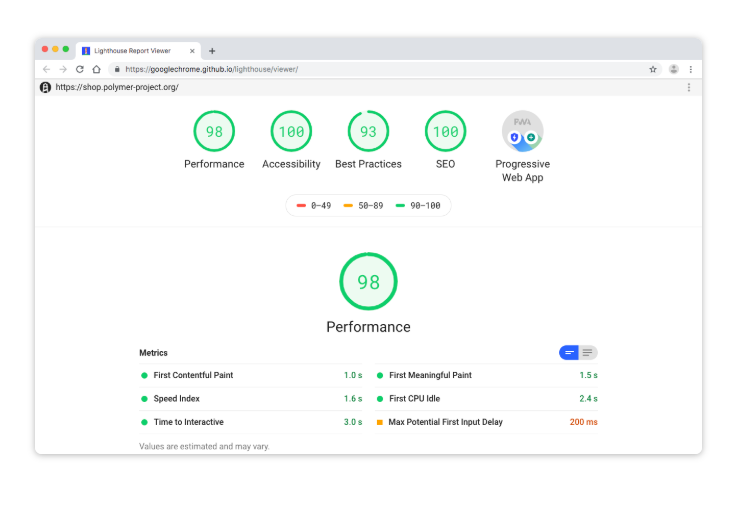Click the SEO score gauge
This screenshot has width=754, height=507.
(445, 132)
